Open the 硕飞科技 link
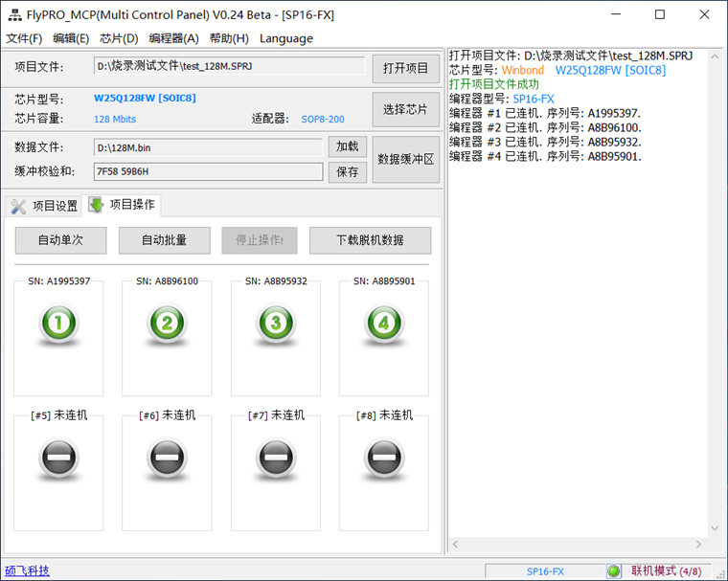 pos(28,570)
